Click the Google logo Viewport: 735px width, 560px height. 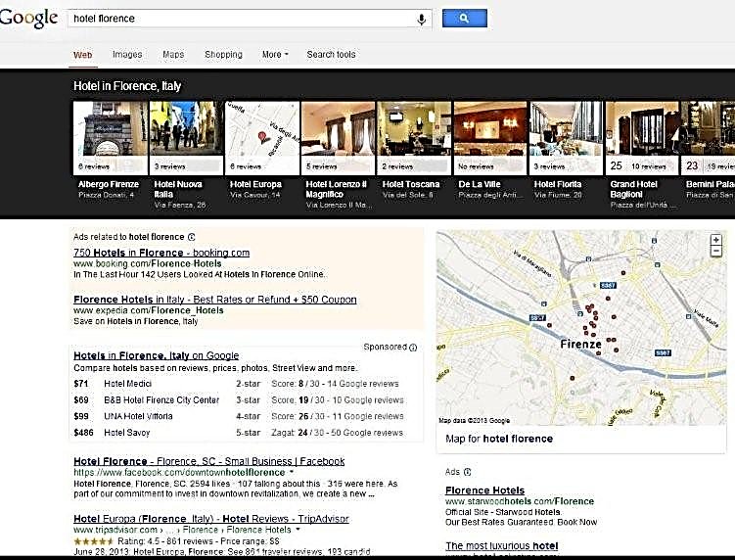[29, 18]
